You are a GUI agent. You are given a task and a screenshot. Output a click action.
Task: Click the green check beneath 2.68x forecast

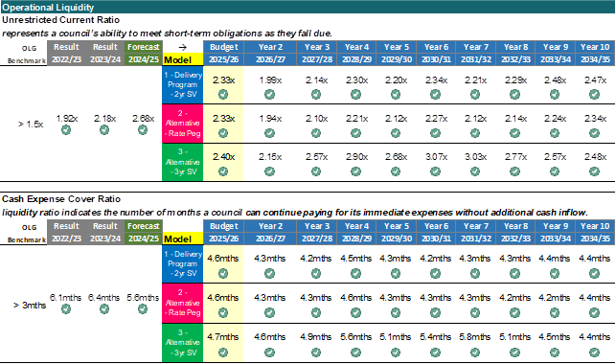point(143,130)
